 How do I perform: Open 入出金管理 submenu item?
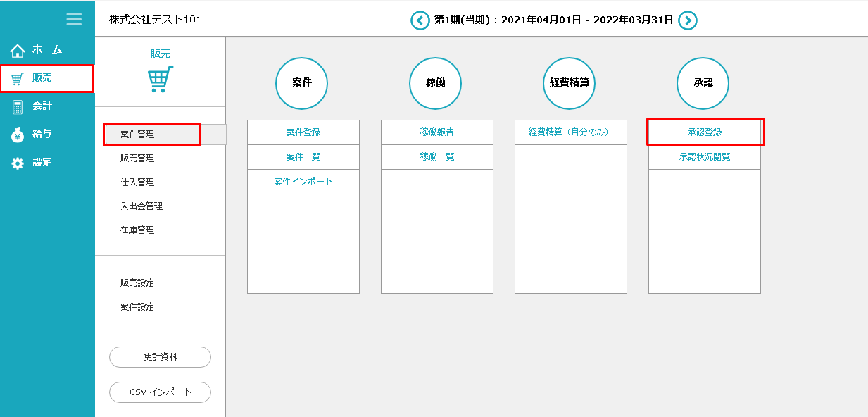(141, 206)
